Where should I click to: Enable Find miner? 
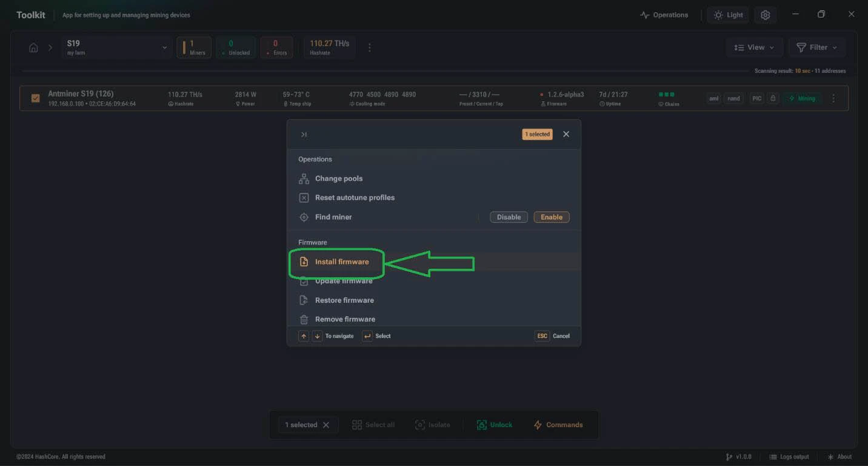(x=552, y=217)
